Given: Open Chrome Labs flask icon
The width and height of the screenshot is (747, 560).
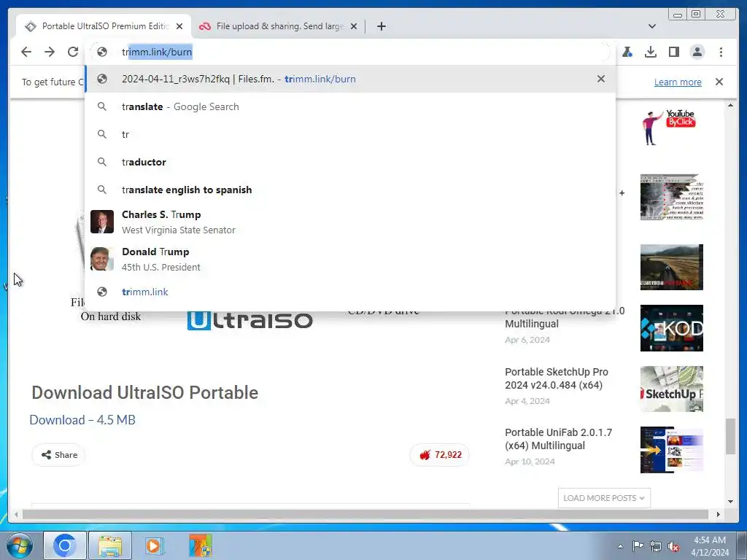Looking at the screenshot, I should pos(627,52).
